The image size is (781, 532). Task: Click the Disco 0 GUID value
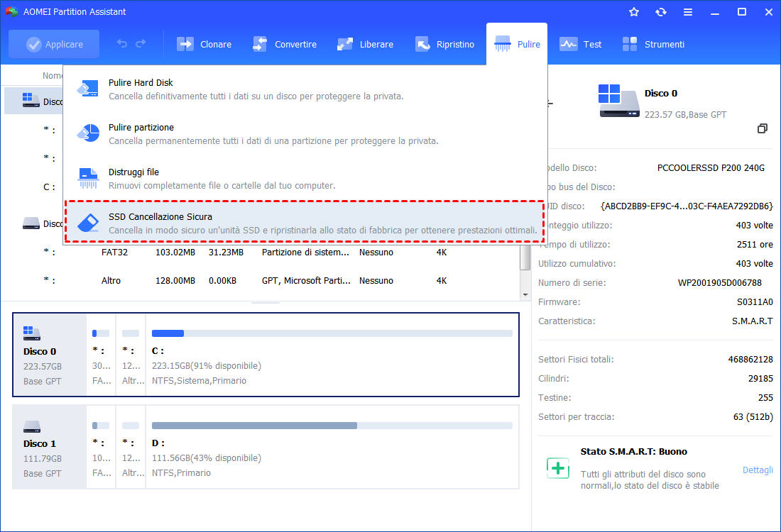687,206
